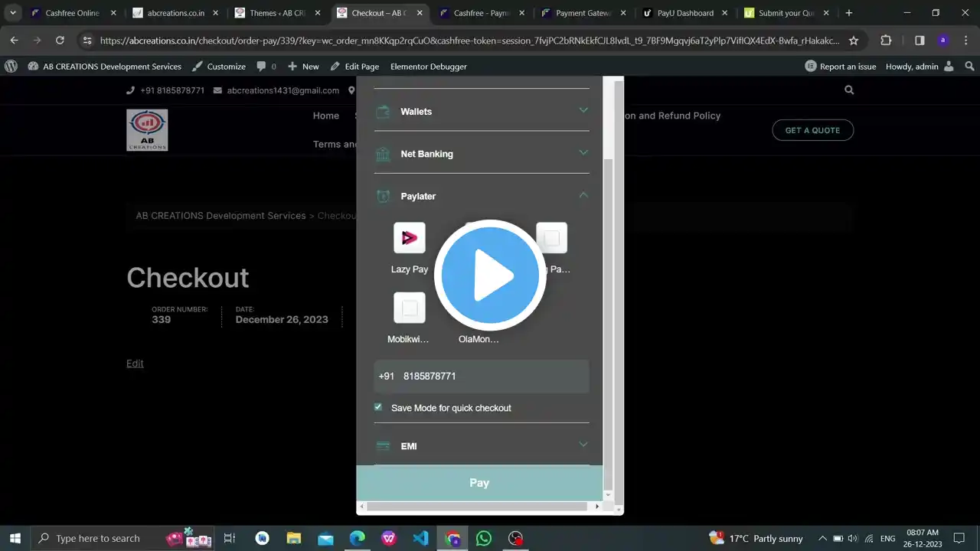Screen dimensions: 980x551
Task: Switch to the Submit your Qu tab
Action: coord(787,13)
